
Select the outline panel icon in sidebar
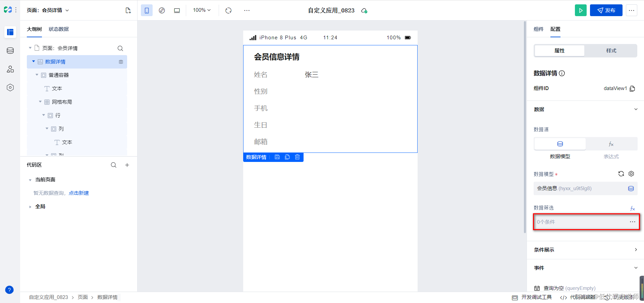[x=10, y=32]
